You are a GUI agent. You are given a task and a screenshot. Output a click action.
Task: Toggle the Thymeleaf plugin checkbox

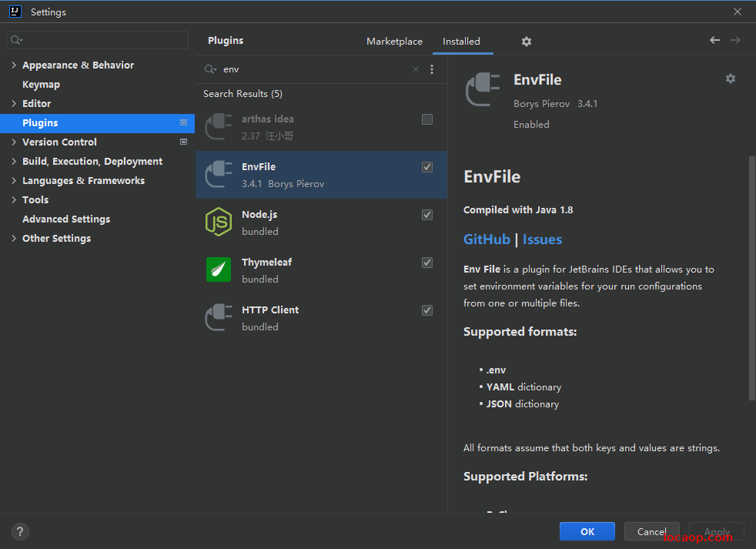427,263
